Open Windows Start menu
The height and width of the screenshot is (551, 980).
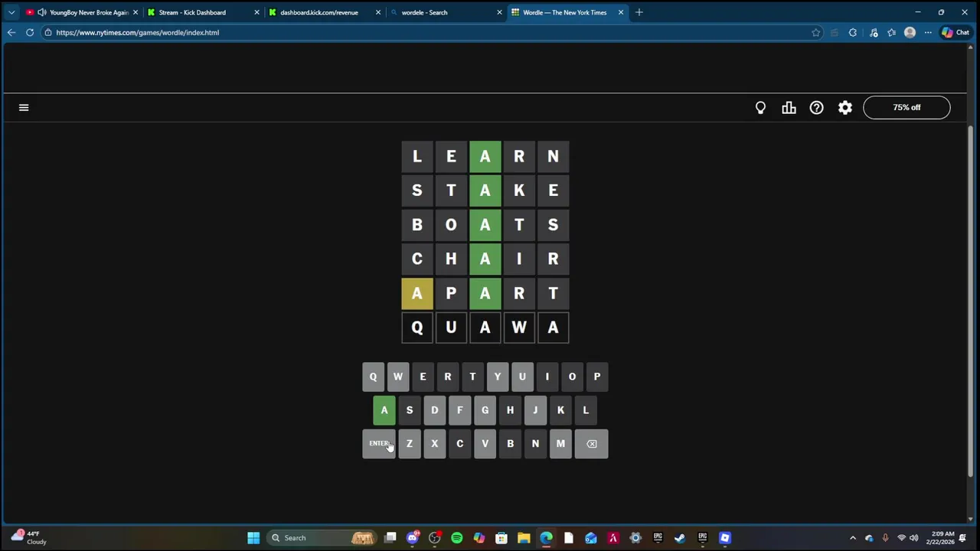point(253,538)
